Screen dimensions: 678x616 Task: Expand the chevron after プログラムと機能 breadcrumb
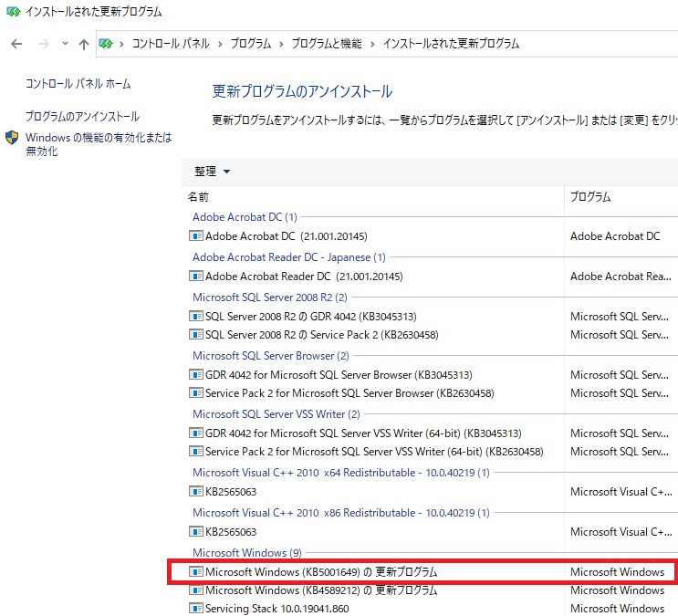372,44
